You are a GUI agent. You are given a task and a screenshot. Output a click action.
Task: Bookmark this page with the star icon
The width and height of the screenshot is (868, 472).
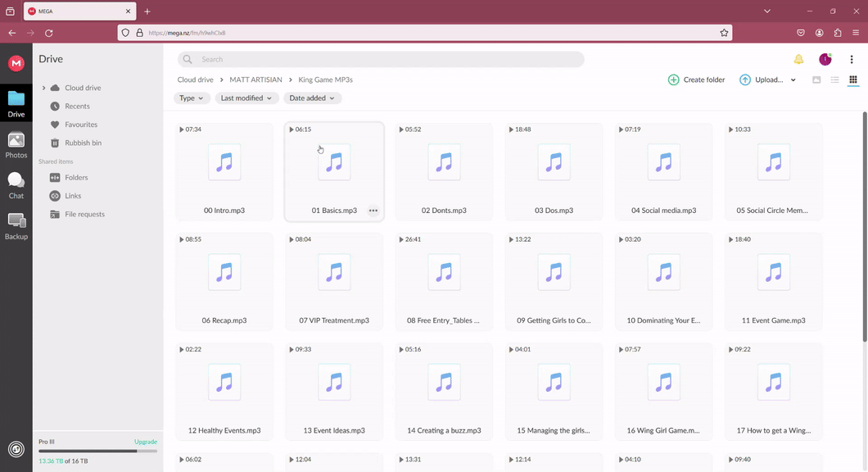[724, 33]
